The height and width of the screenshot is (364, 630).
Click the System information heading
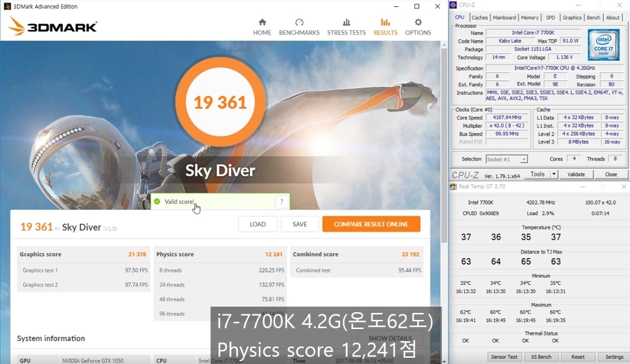[51, 338]
